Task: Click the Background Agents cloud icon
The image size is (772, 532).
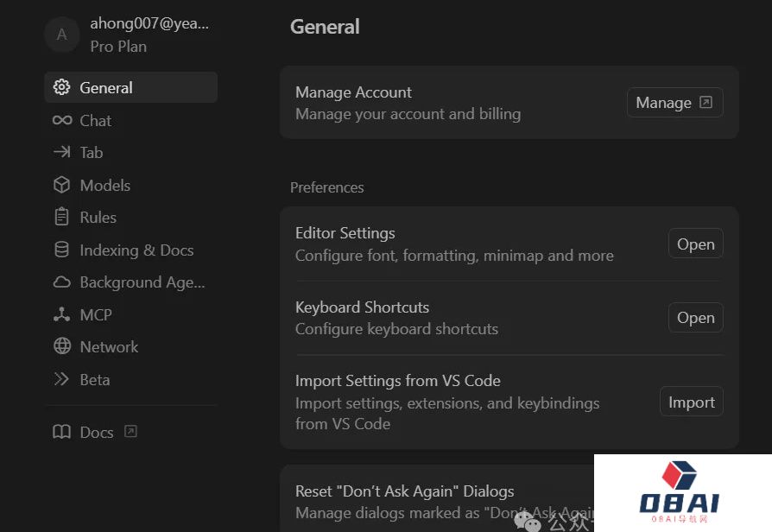Action: [x=61, y=282]
